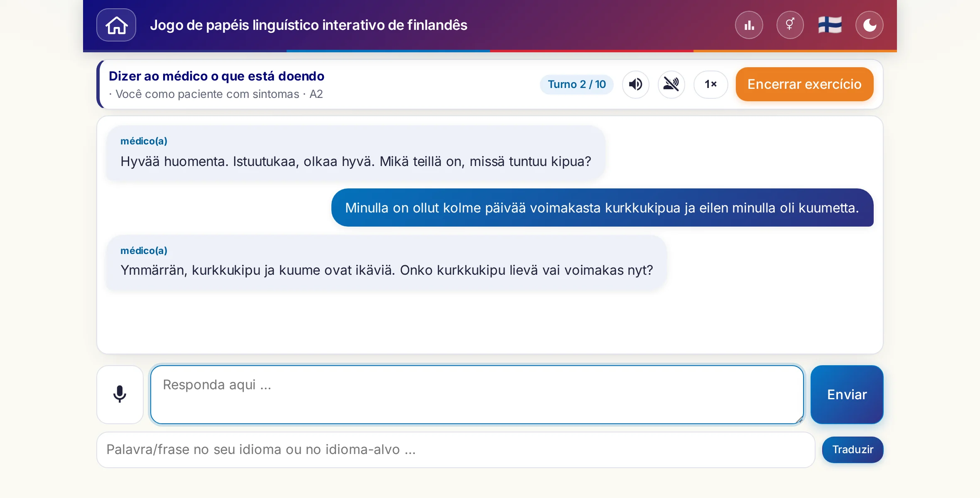980x498 pixels.
Task: Click the subtitle 'Você como paciente com sintomas'
Action: (207, 94)
